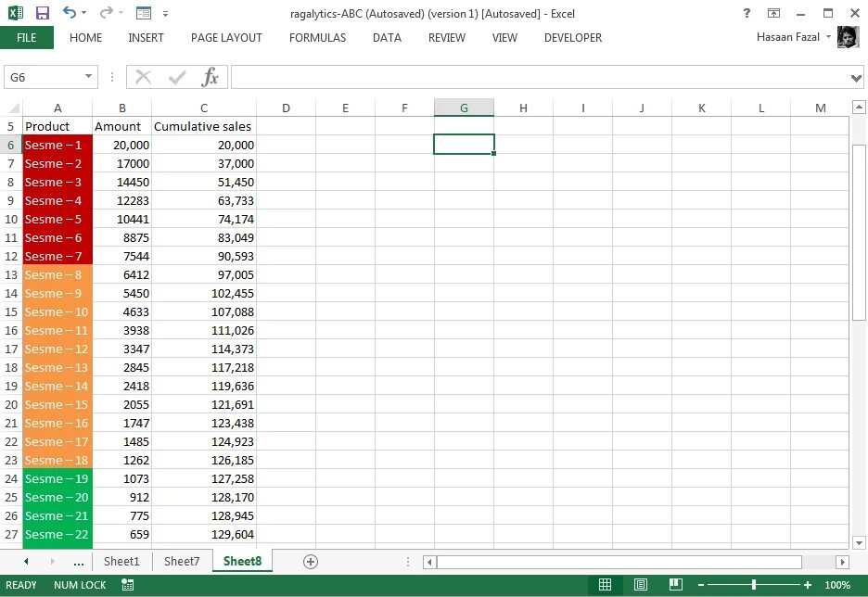This screenshot has width=868, height=597.
Task: Select column A header
Action: 57,108
